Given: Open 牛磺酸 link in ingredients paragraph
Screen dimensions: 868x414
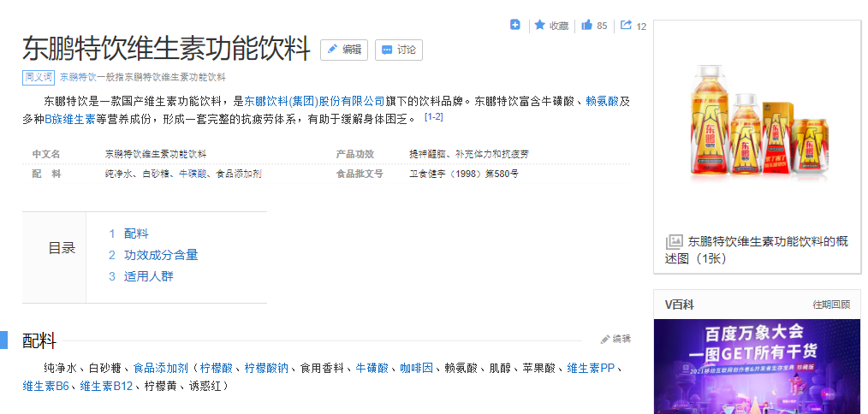Looking at the screenshot, I should click(x=372, y=368).
